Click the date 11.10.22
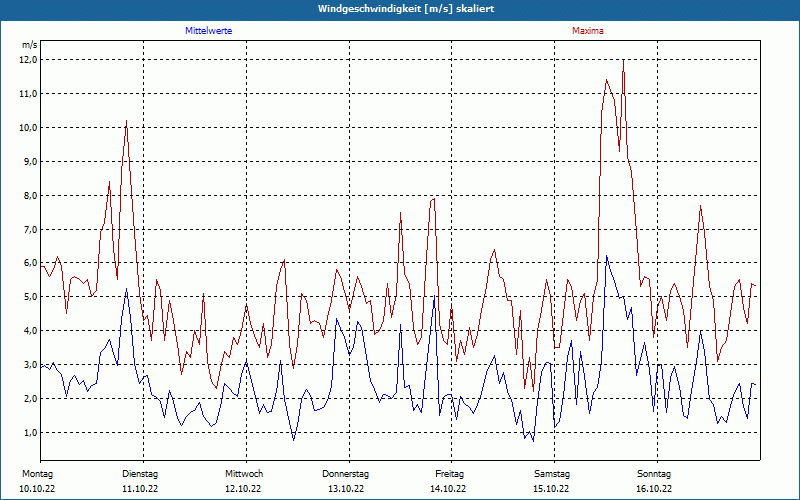 click(x=140, y=489)
